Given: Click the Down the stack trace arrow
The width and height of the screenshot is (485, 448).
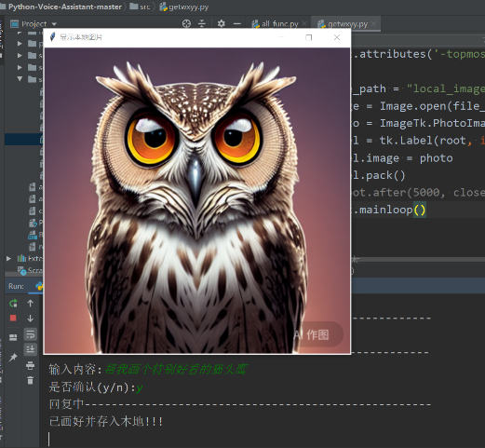Looking at the screenshot, I should coord(30,319).
